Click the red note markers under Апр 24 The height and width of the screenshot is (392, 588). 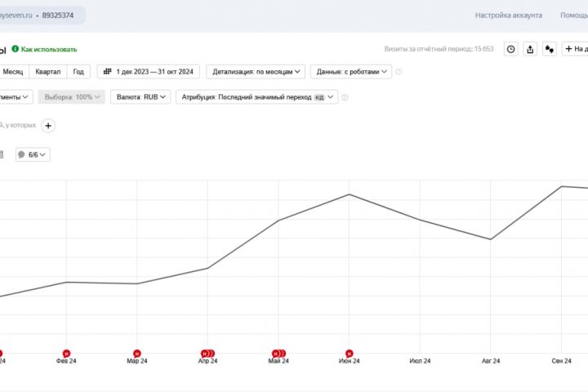tap(207, 354)
